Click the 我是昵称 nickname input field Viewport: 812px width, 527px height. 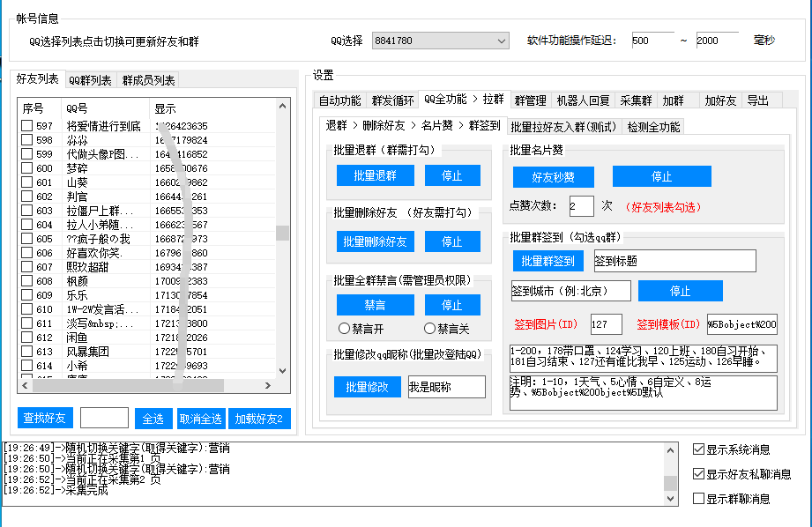pyautogui.click(x=446, y=387)
